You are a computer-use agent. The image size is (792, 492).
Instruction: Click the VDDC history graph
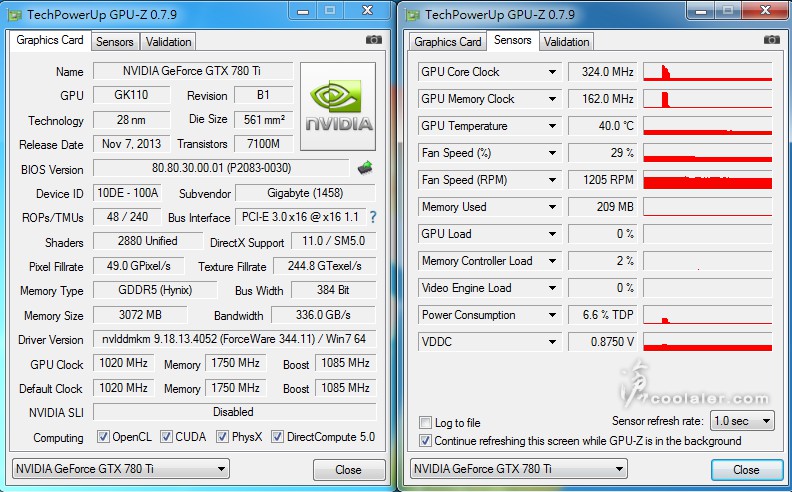click(708, 341)
